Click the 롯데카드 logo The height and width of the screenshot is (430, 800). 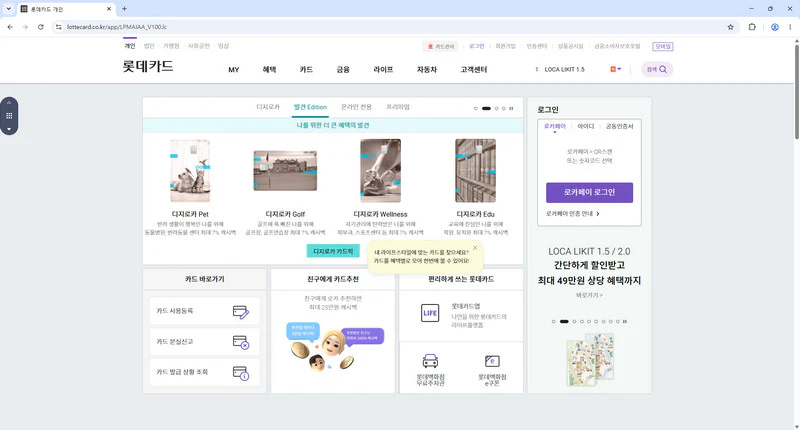[x=148, y=66]
